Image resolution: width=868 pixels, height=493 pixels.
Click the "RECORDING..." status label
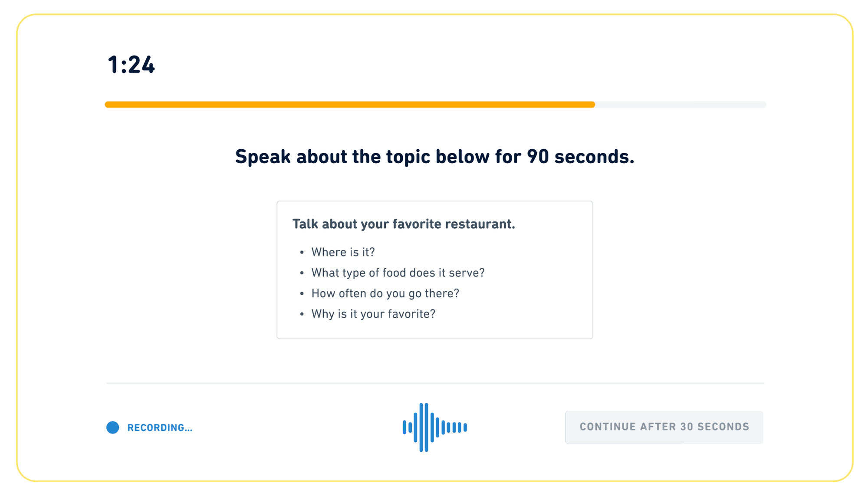[x=160, y=428]
